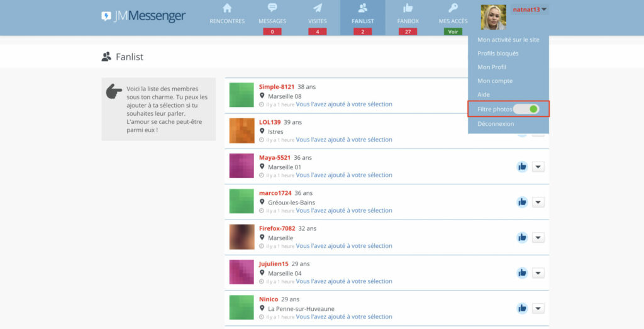Select Mon Profil menu entry
The width and height of the screenshot is (644, 329).
tap(492, 67)
